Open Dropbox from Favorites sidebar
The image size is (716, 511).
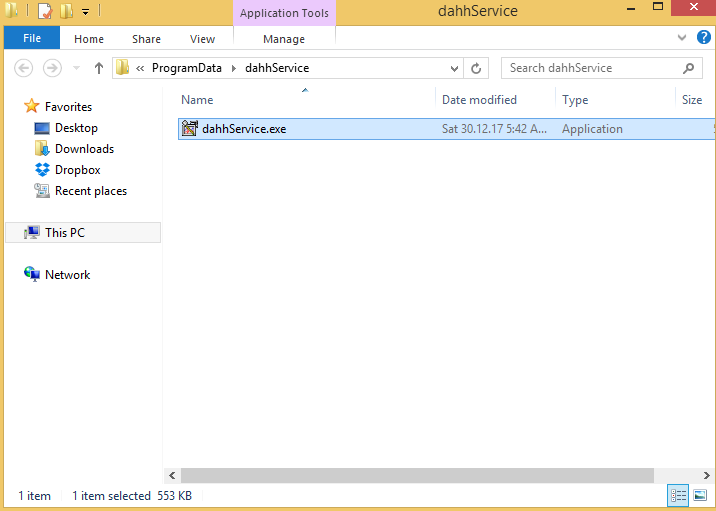click(x=77, y=170)
